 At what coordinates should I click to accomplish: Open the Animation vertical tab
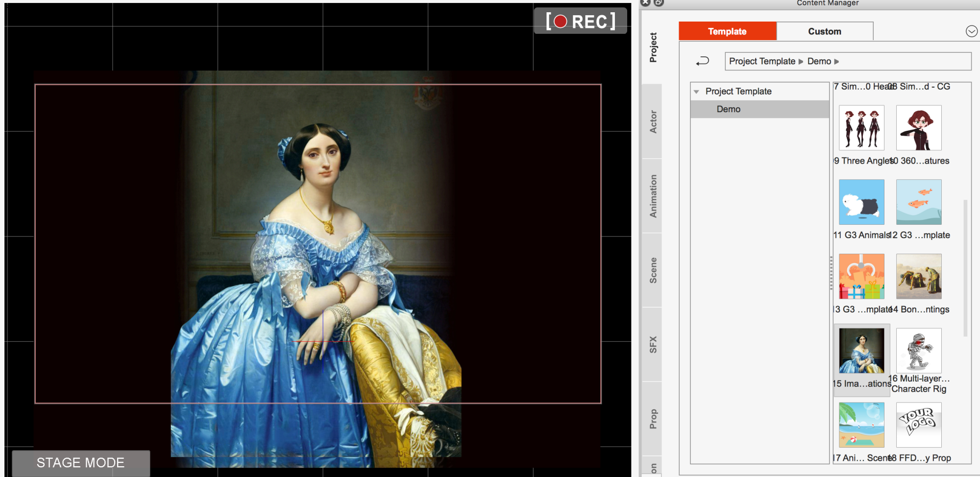click(x=653, y=196)
